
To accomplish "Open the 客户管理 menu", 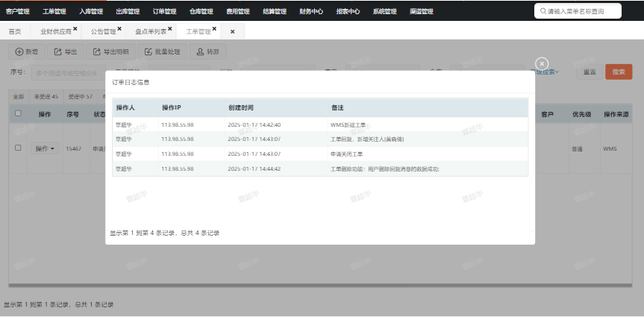I will pyautogui.click(x=18, y=11).
